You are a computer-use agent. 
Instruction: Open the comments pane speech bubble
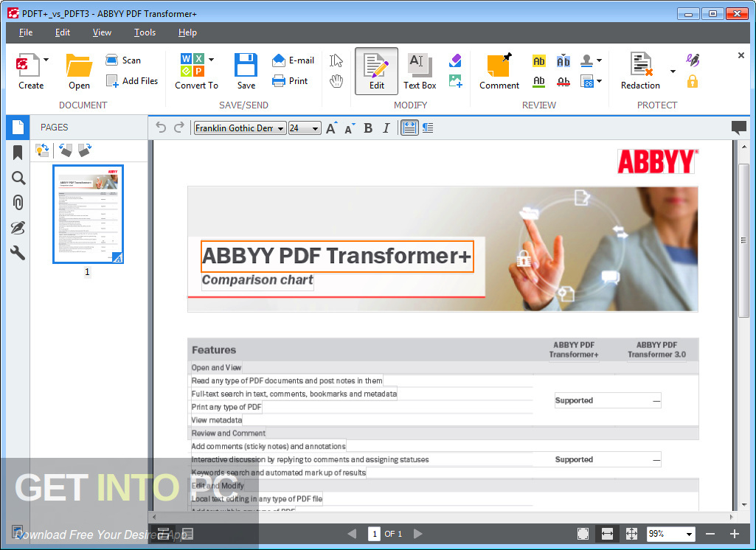coord(738,128)
